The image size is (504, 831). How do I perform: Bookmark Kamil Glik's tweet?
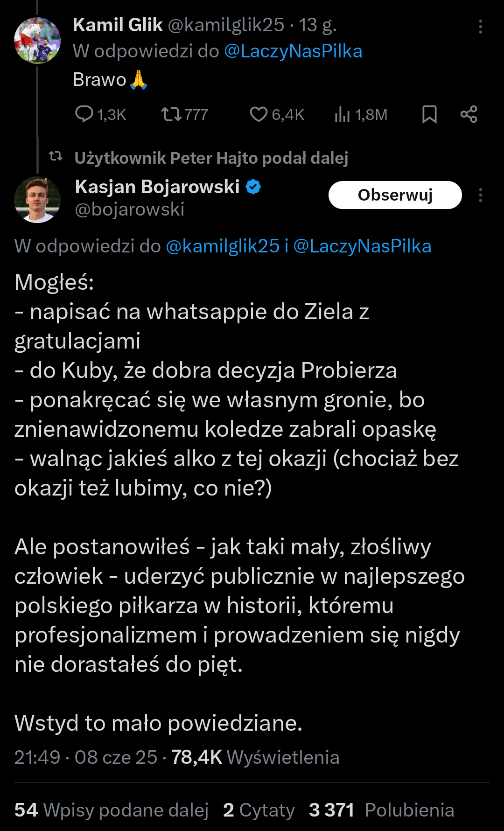(x=429, y=114)
